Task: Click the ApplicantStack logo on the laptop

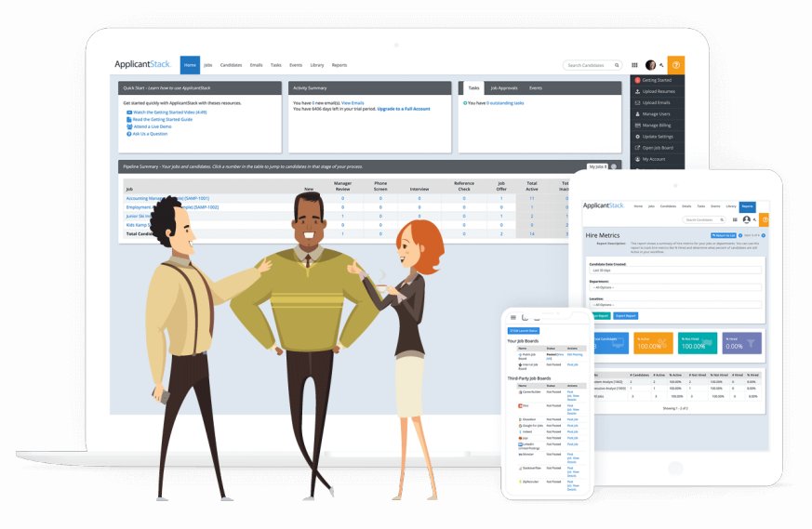Action: point(142,64)
